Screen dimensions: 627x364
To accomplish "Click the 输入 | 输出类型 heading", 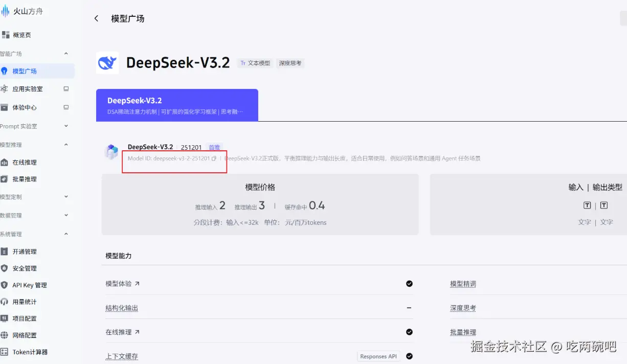I will 595,187.
